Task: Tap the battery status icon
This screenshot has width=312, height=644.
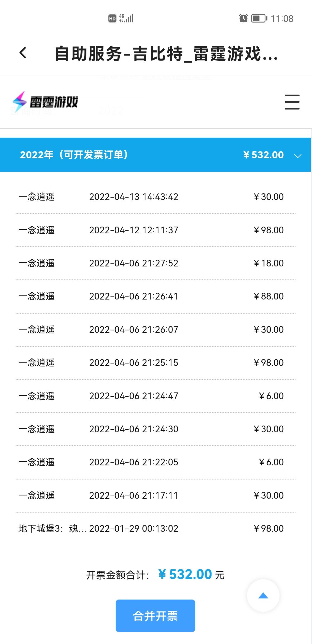Action: (259, 18)
